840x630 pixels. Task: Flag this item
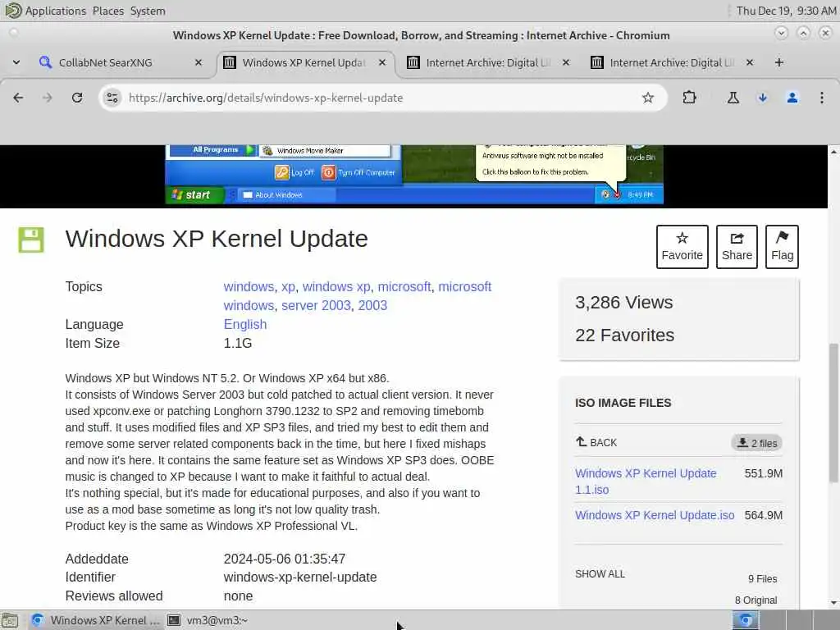pyautogui.click(x=782, y=246)
